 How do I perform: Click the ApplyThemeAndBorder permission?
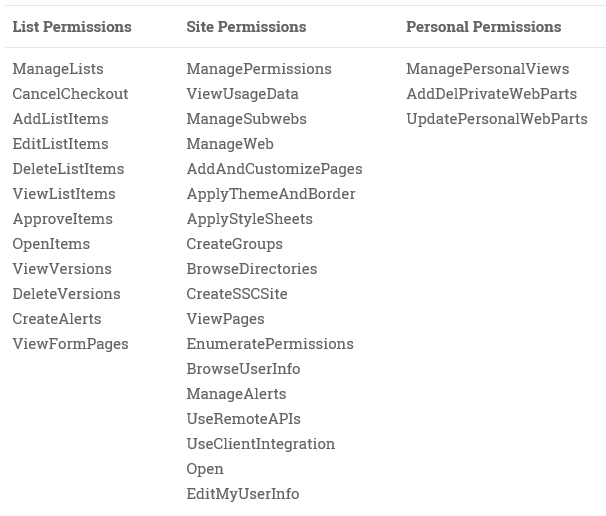coord(271,194)
